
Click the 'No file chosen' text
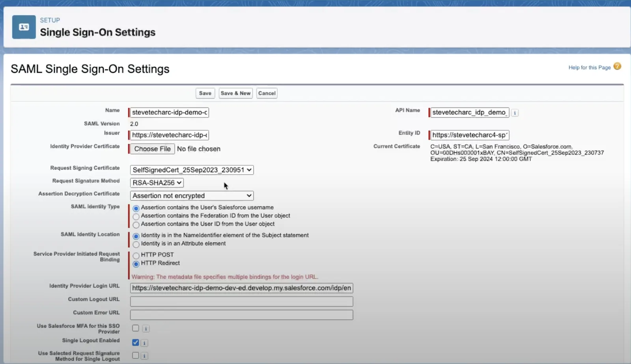click(199, 149)
